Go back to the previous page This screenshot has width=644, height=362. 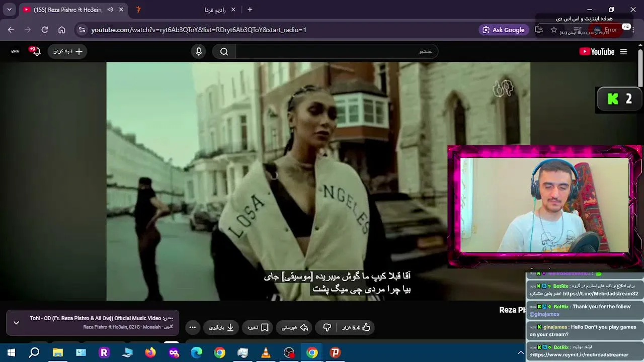11,30
